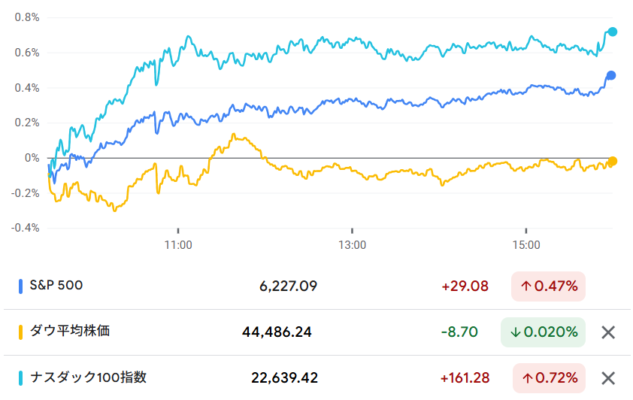
Task: Click the blue S&P 500 line end dot
Action: click(611, 75)
